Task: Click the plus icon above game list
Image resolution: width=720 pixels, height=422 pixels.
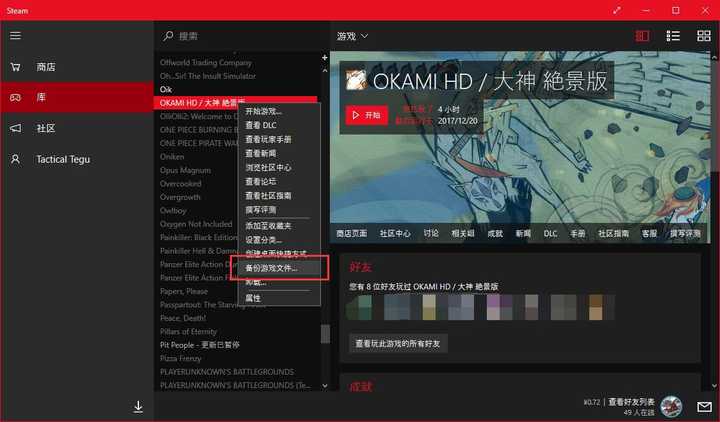Action: click(x=325, y=58)
